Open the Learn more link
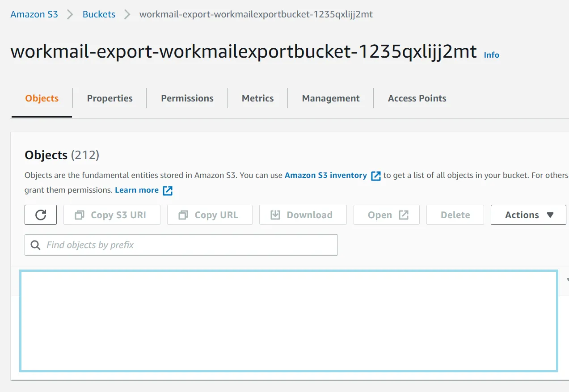Image resolution: width=569 pixels, height=392 pixels. [x=137, y=190]
